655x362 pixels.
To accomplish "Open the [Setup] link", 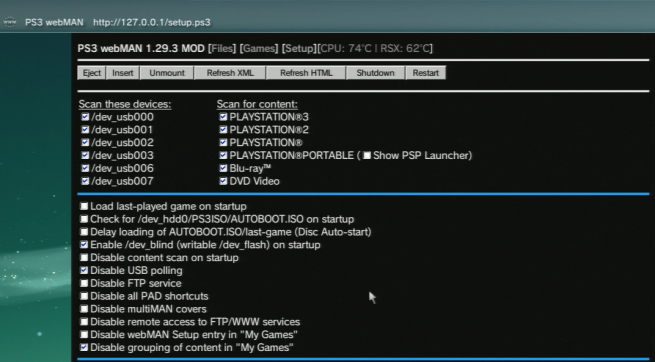I will [299, 48].
